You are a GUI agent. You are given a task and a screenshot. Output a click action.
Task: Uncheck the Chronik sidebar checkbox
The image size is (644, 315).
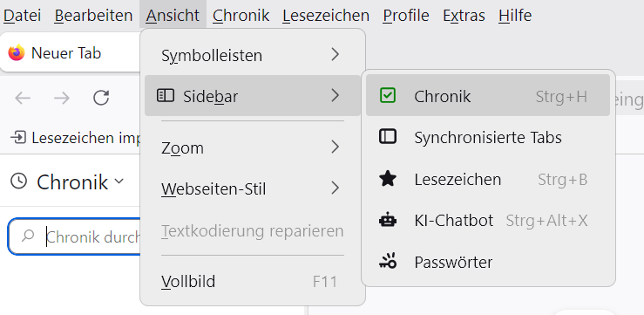click(x=387, y=95)
